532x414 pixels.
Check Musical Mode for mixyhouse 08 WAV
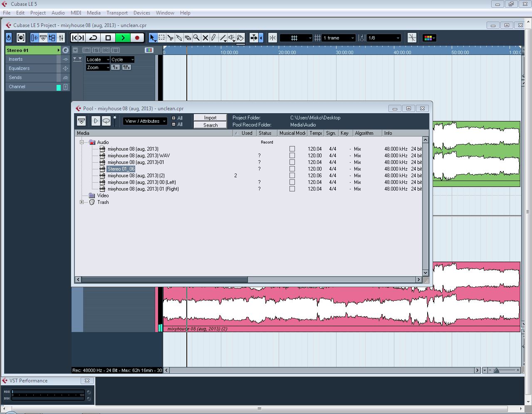292,156
